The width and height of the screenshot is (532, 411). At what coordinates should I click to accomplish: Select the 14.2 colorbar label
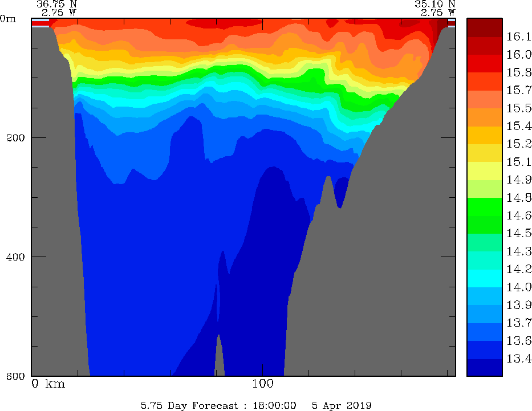tap(519, 269)
